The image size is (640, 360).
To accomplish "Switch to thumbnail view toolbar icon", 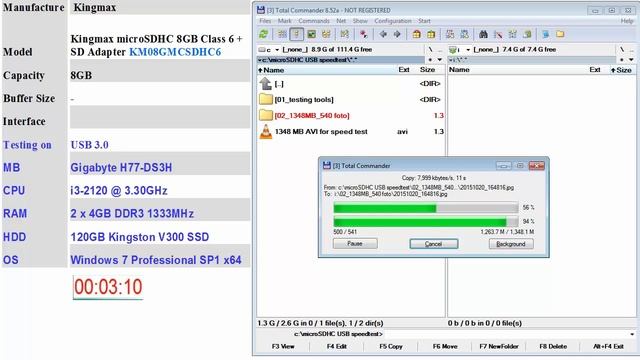I will 312,34.
